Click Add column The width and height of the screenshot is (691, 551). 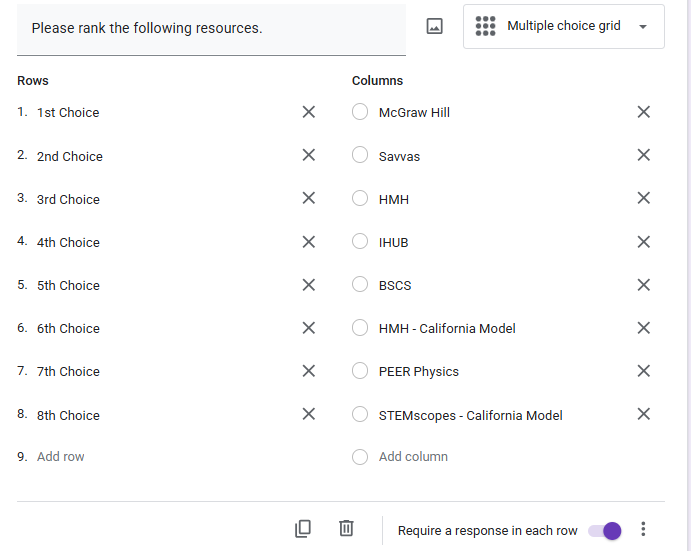(413, 457)
